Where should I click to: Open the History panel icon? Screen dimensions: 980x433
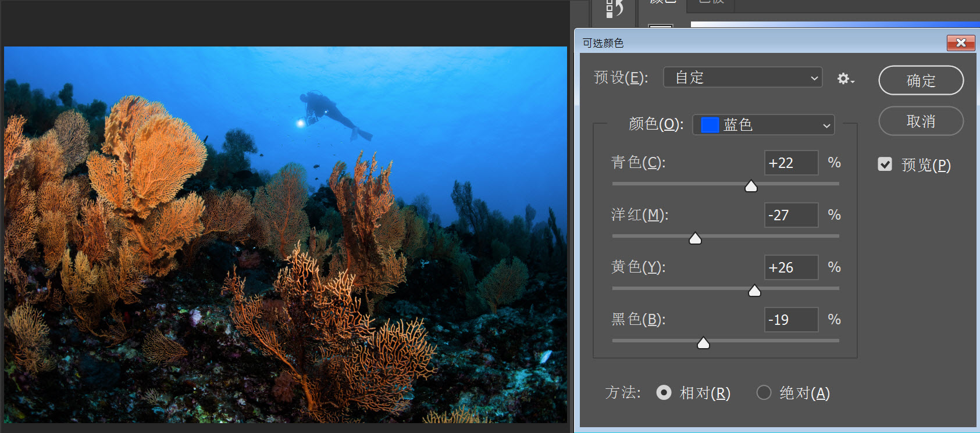click(614, 8)
